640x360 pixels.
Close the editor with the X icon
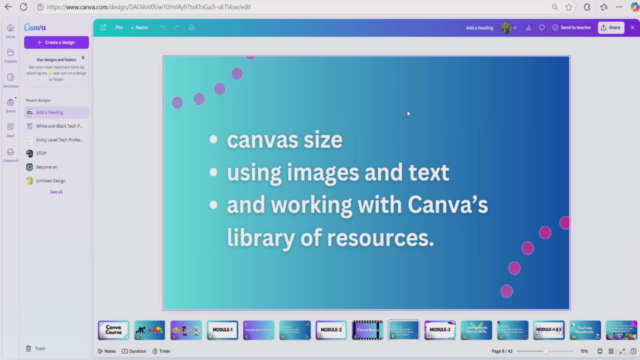pyautogui.click(x=632, y=28)
